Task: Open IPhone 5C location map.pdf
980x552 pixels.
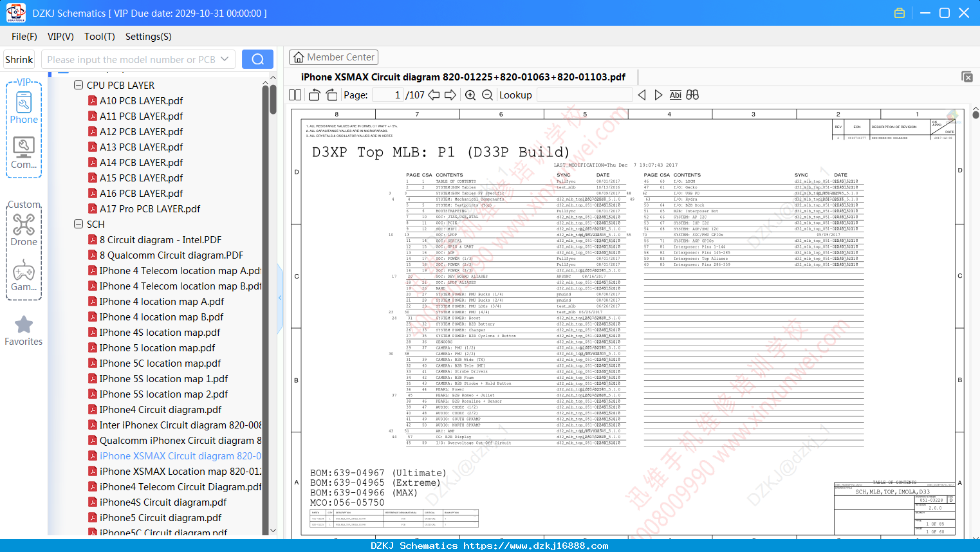Action: 160,363
